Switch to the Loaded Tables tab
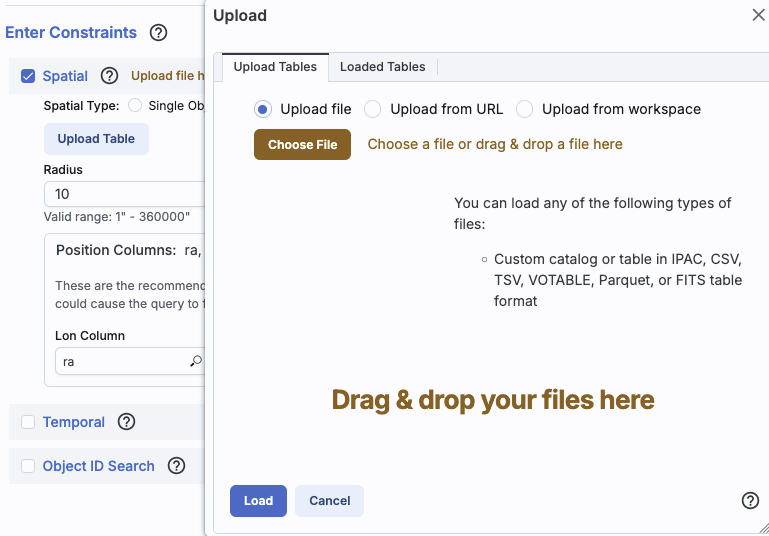This screenshot has width=769, height=536. [382, 67]
